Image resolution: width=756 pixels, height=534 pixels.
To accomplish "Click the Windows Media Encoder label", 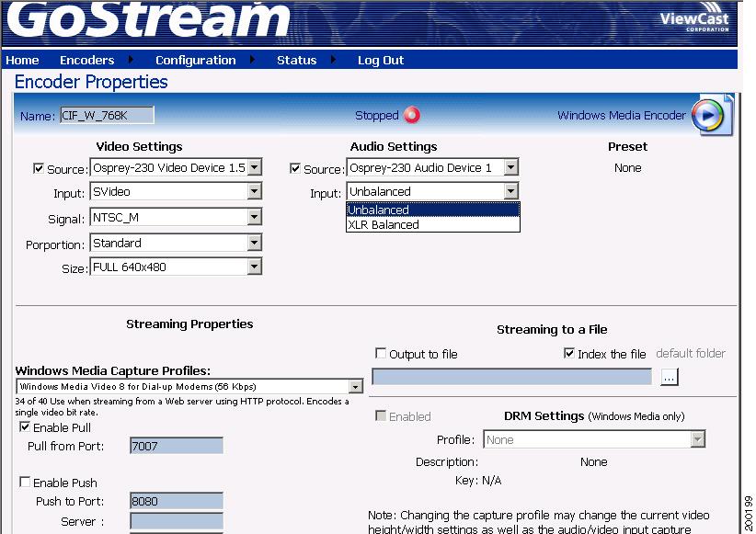I will pyautogui.click(x=621, y=115).
